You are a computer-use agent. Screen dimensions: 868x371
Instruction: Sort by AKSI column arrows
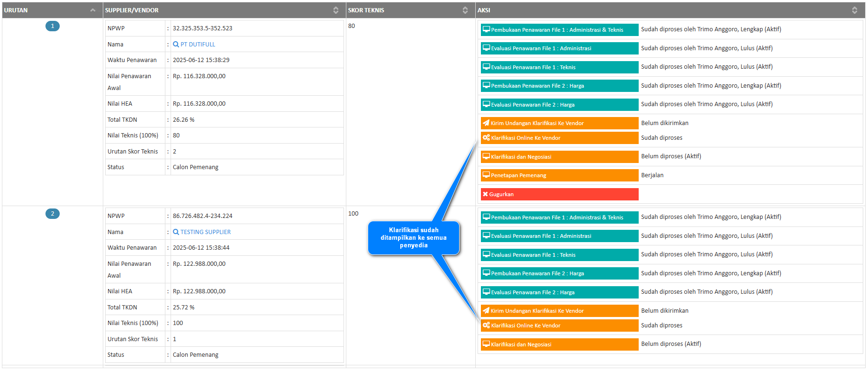[x=854, y=10]
